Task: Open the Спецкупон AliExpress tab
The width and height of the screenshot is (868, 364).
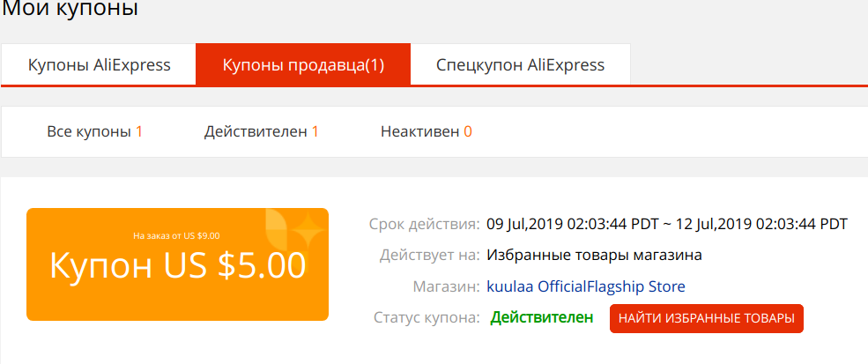Action: click(x=520, y=65)
